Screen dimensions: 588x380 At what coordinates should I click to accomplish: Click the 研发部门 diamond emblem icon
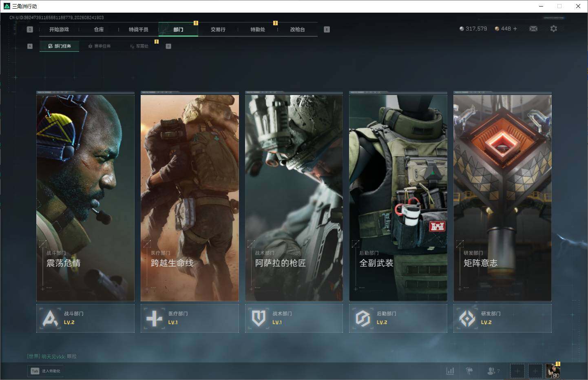click(467, 318)
